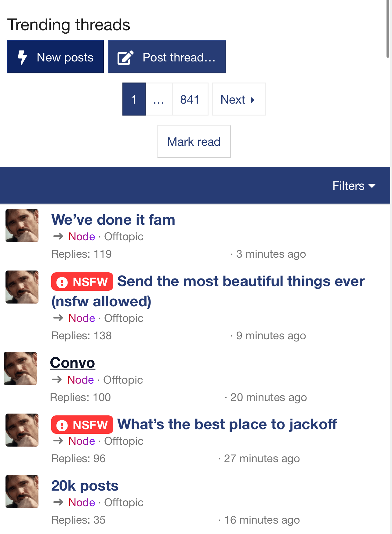Open the We've done it fam thread
The height and width of the screenshot is (534, 392).
click(x=113, y=220)
